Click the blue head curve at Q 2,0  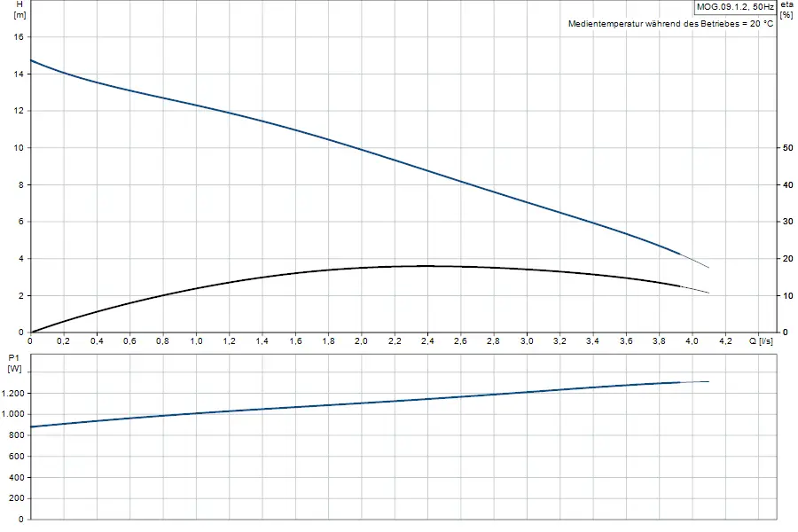362,150
